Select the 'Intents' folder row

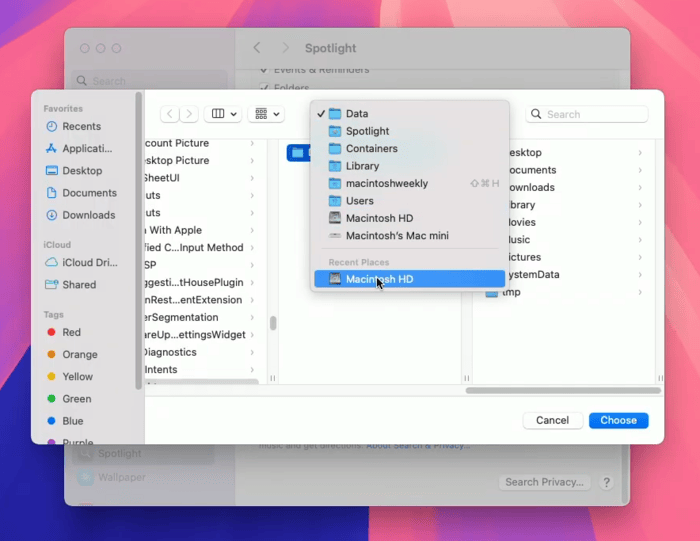click(x=202, y=370)
